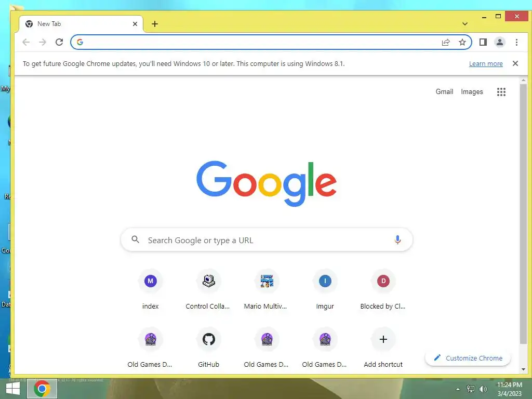Open the Old Games D... shortcut after GitHub
The width and height of the screenshot is (532, 399).
(267, 348)
